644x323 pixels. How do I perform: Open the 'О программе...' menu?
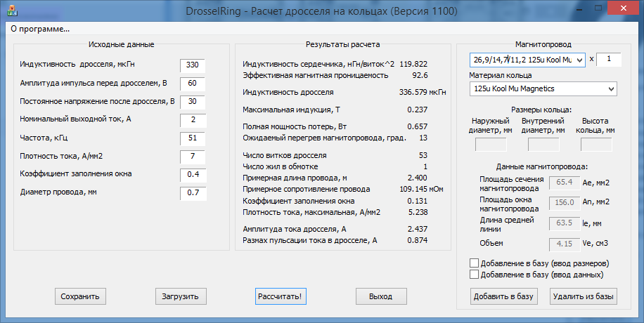(x=40, y=29)
